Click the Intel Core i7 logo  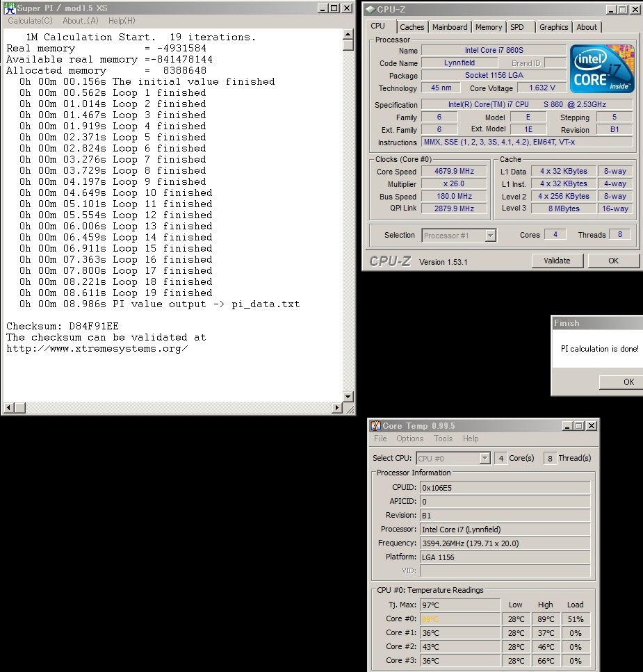point(602,69)
